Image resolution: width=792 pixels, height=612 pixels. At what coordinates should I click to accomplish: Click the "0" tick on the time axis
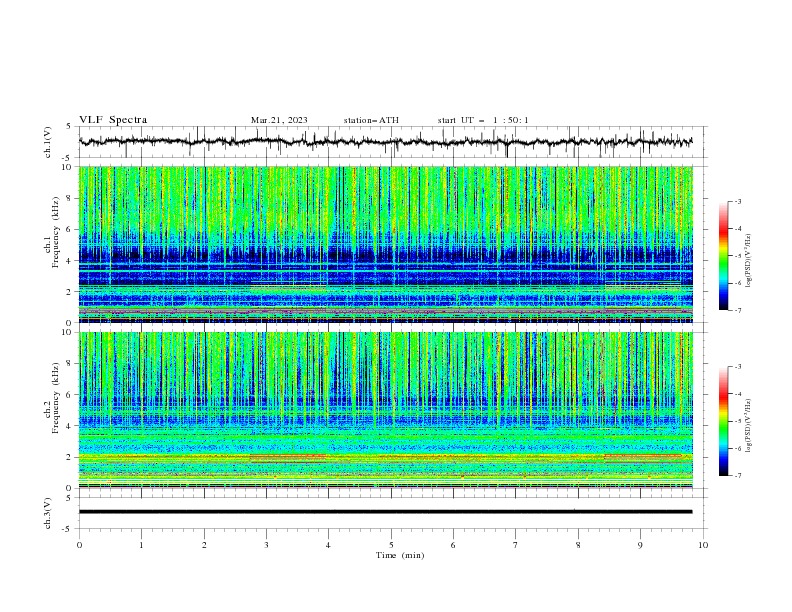click(x=79, y=545)
